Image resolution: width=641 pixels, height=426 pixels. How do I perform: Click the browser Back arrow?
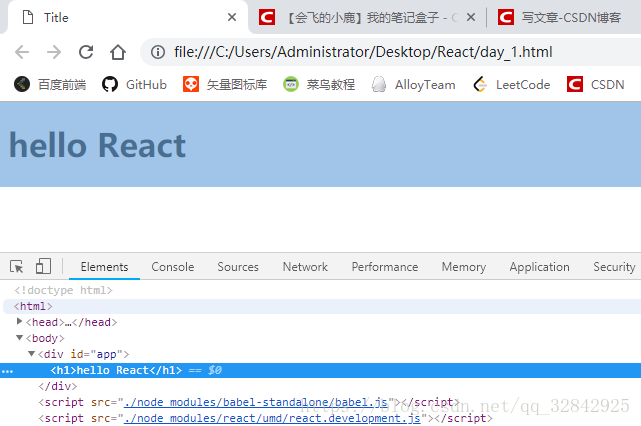[22, 52]
